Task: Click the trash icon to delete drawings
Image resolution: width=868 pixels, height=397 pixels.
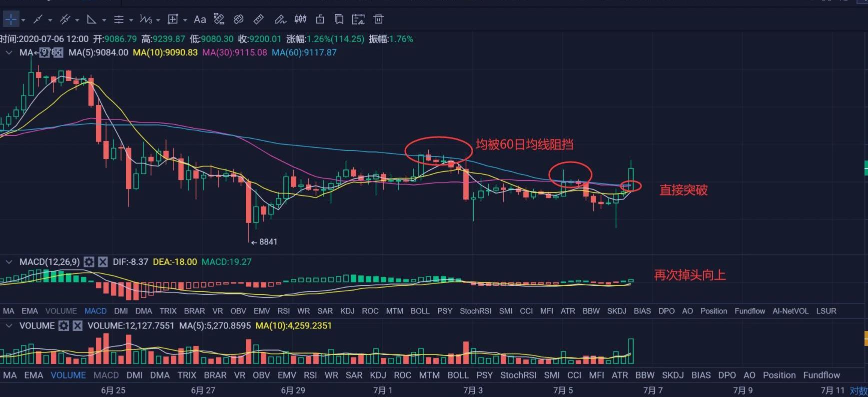Action: (378, 19)
